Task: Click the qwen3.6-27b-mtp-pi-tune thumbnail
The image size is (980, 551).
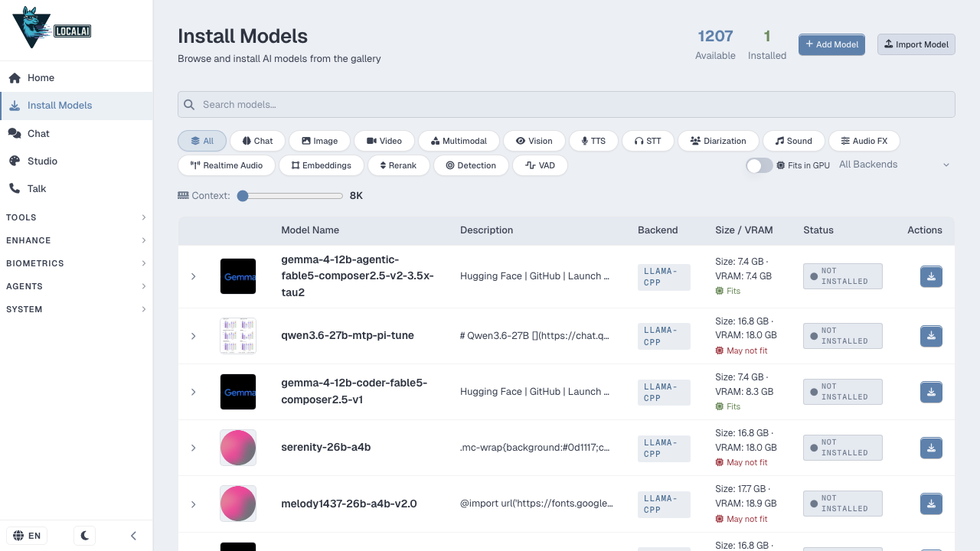Action: [238, 336]
